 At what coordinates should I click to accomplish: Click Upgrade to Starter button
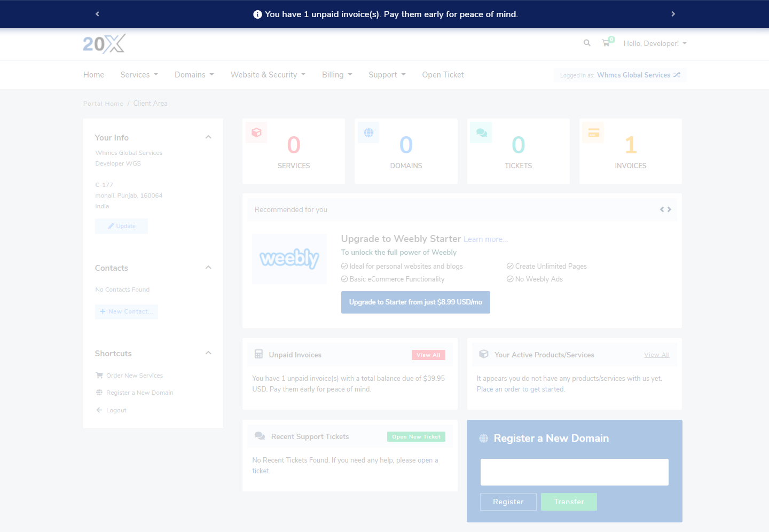[x=415, y=302]
